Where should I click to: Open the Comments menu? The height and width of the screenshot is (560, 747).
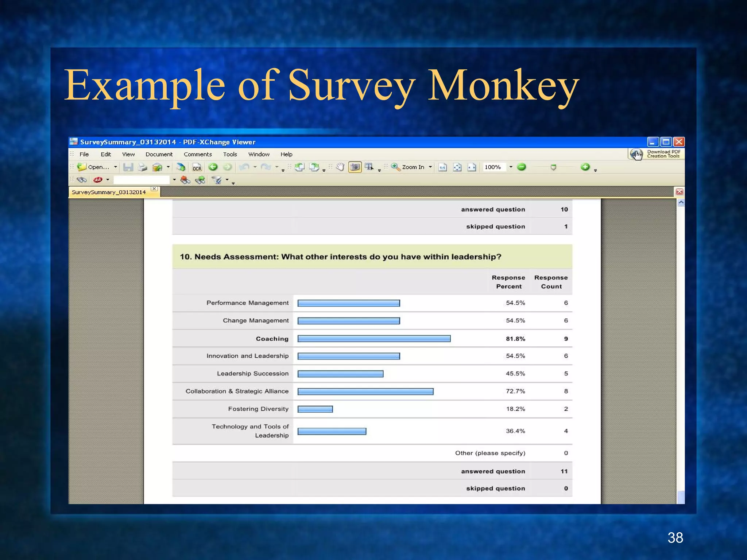198,154
